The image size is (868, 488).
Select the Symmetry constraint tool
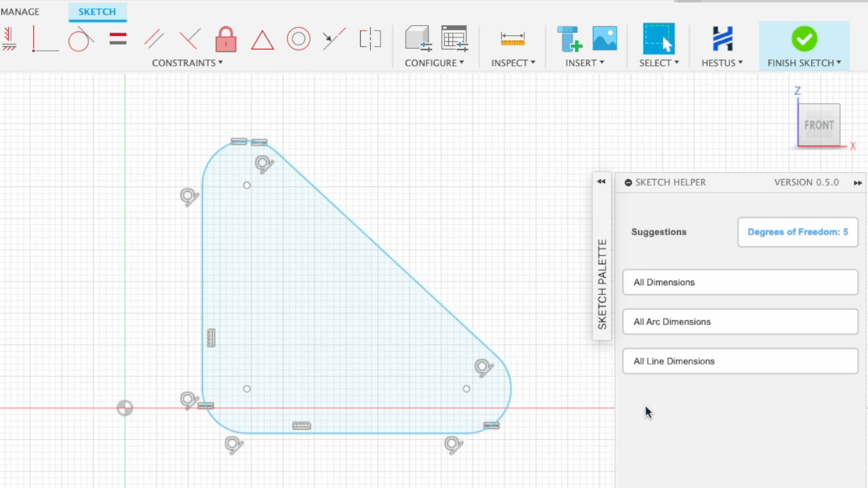[370, 39]
